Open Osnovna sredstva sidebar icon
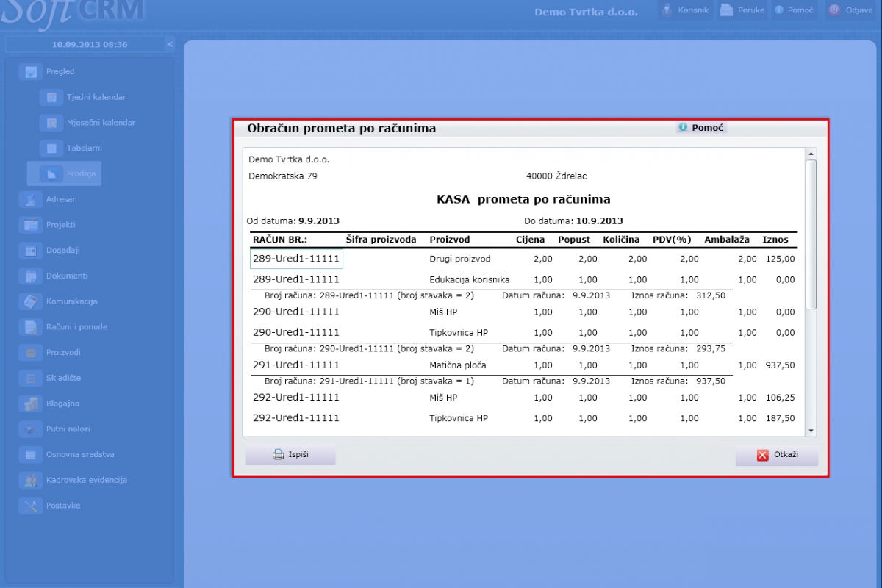The height and width of the screenshot is (588, 882). coord(31,455)
